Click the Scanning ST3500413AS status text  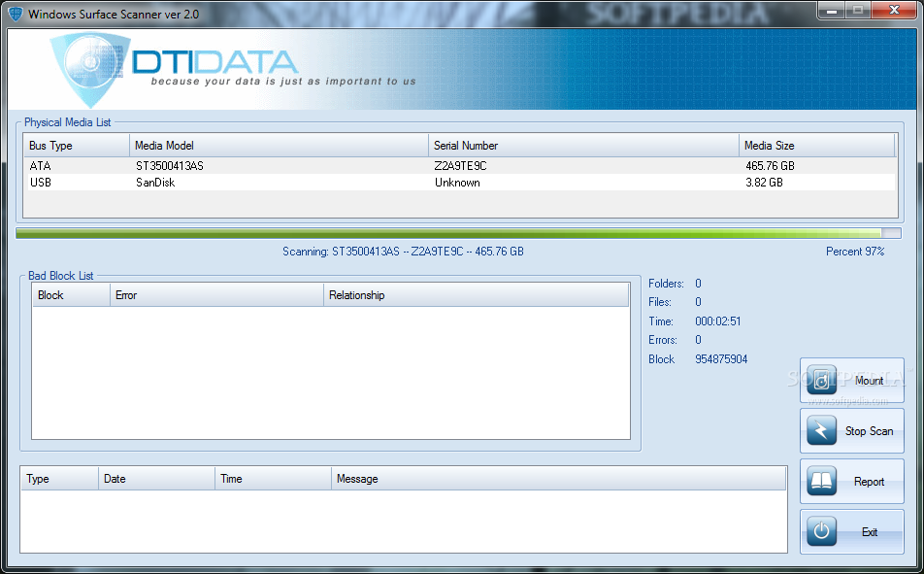(x=403, y=252)
